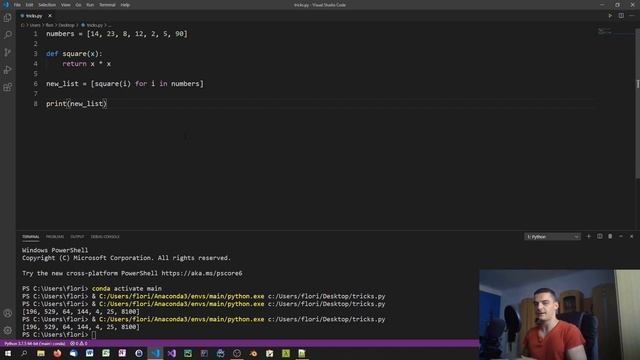The width and height of the screenshot is (640, 360).
Task: Open the Run and Debug view
Action: [7, 70]
